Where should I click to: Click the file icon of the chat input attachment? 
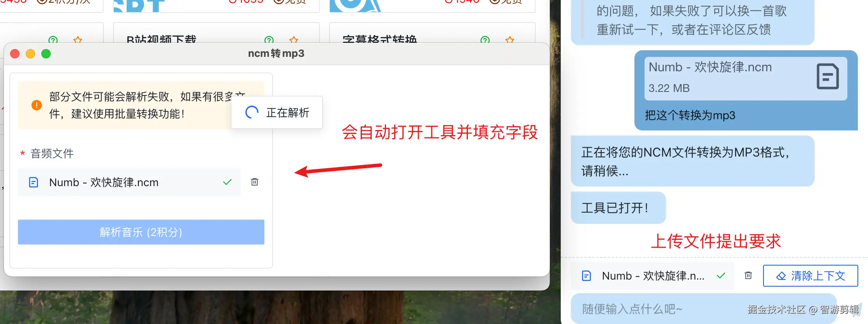(x=586, y=276)
